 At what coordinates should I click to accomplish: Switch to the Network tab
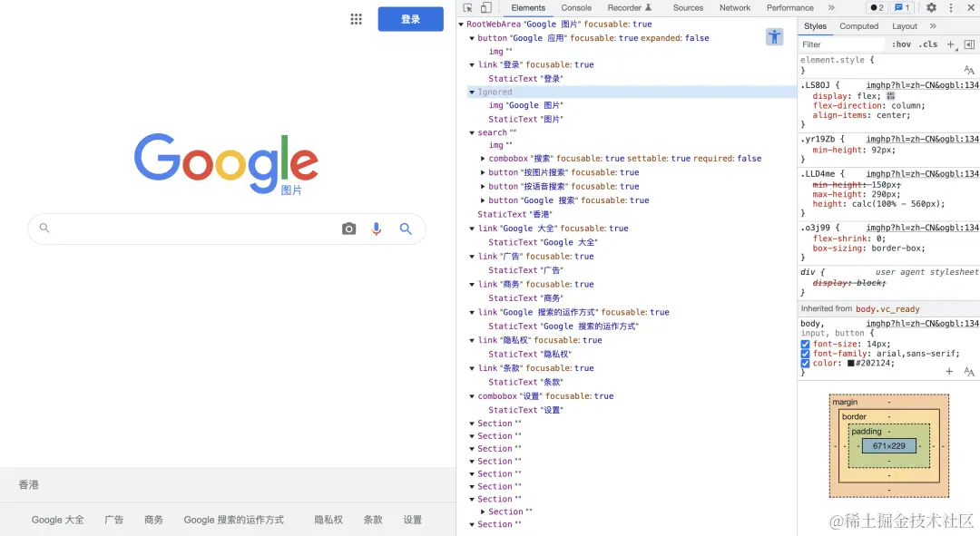[734, 7]
